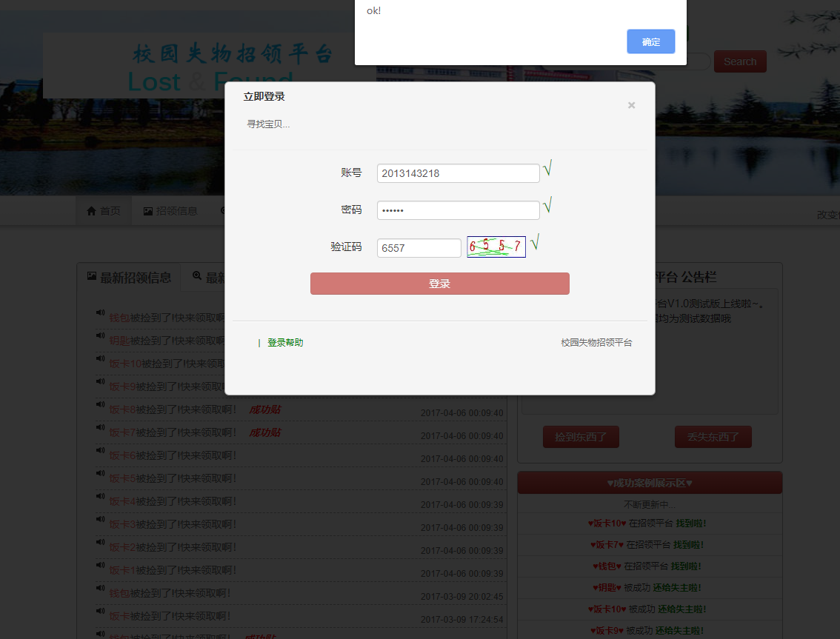The image size is (840, 639).
Task: Click the magnifier icon on the 最新 tab
Action: [197, 277]
